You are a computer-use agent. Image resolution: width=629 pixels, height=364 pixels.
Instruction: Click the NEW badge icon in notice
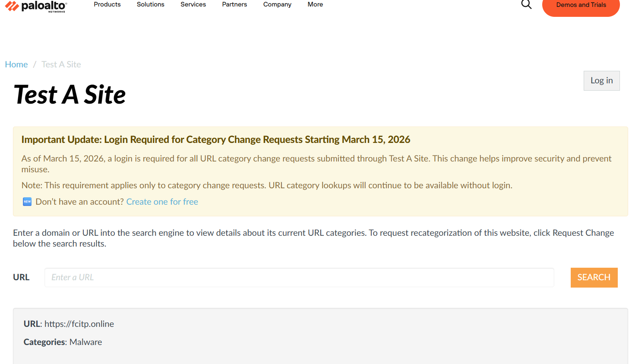point(27,202)
